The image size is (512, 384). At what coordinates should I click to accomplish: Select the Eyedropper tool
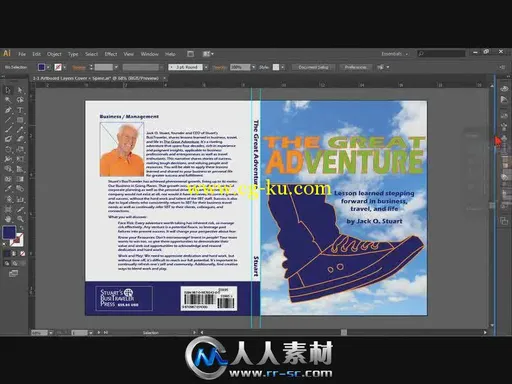coord(8,189)
